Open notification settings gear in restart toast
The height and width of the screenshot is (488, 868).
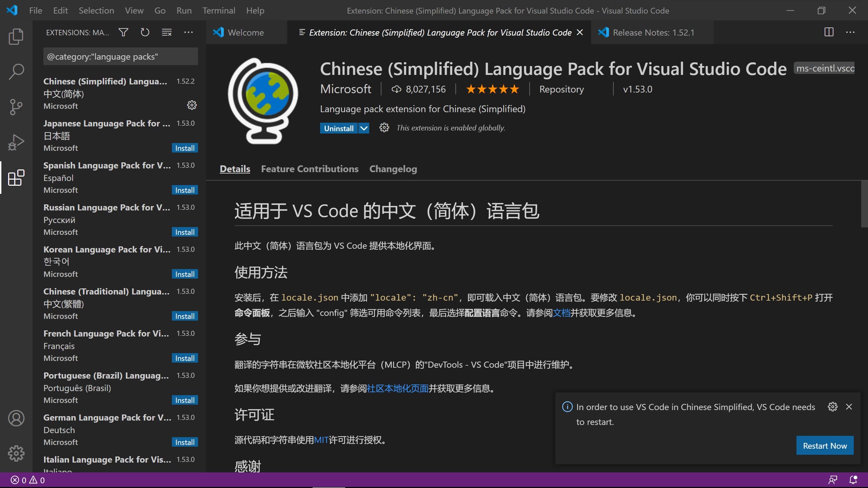[x=833, y=407]
